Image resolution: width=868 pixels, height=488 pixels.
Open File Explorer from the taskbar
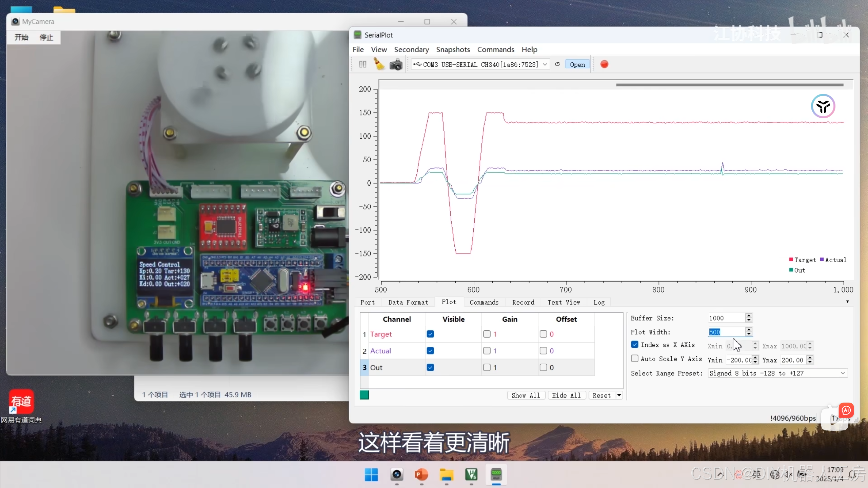tap(447, 474)
